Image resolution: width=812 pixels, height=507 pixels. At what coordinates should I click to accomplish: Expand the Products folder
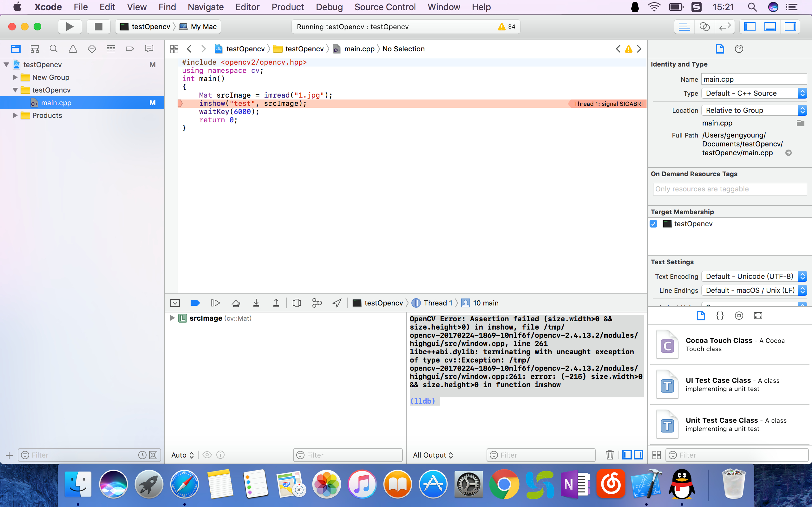[15, 115]
